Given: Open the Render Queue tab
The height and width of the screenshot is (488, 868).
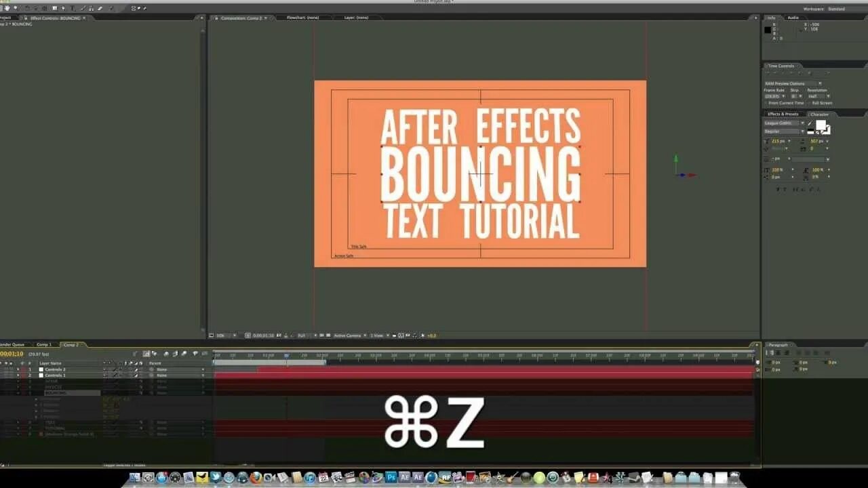Looking at the screenshot, I should (x=12, y=344).
